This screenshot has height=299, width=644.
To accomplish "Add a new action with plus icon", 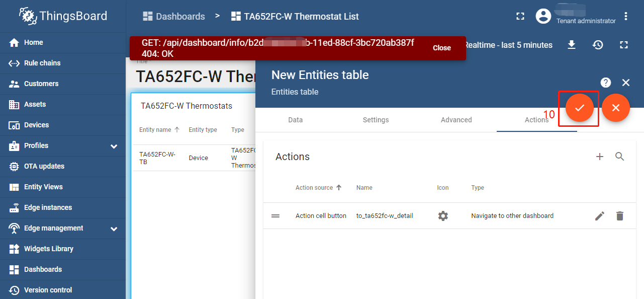I will tap(600, 157).
